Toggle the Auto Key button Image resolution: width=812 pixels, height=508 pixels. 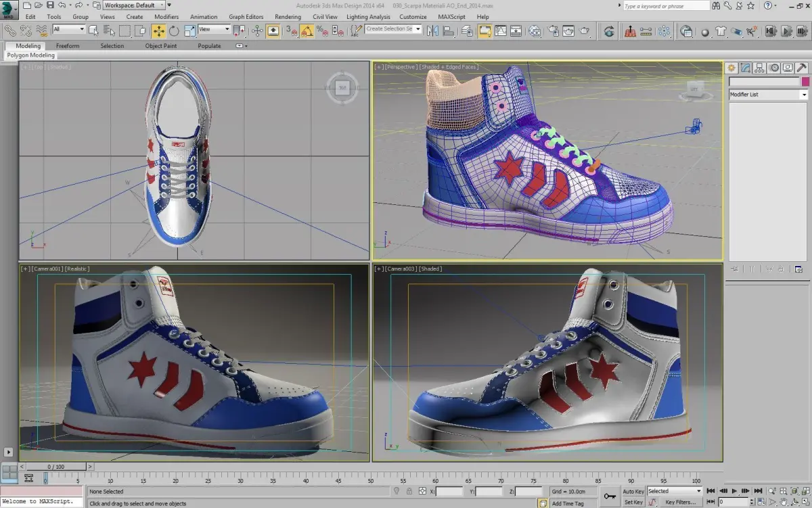pyautogui.click(x=634, y=491)
